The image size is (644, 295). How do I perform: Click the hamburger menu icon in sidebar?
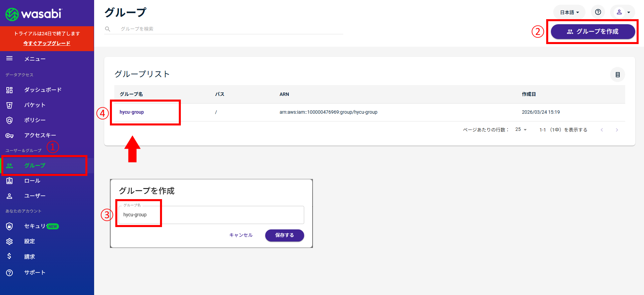click(9, 59)
